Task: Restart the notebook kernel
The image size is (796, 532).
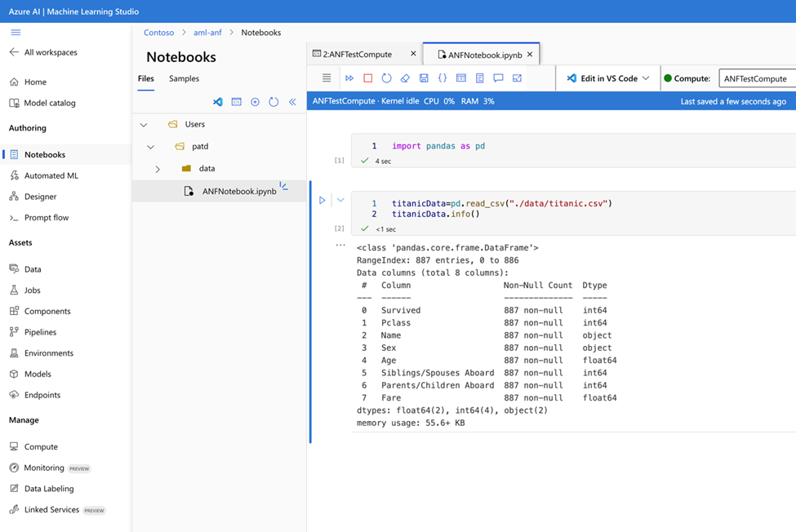Action: tap(387, 78)
